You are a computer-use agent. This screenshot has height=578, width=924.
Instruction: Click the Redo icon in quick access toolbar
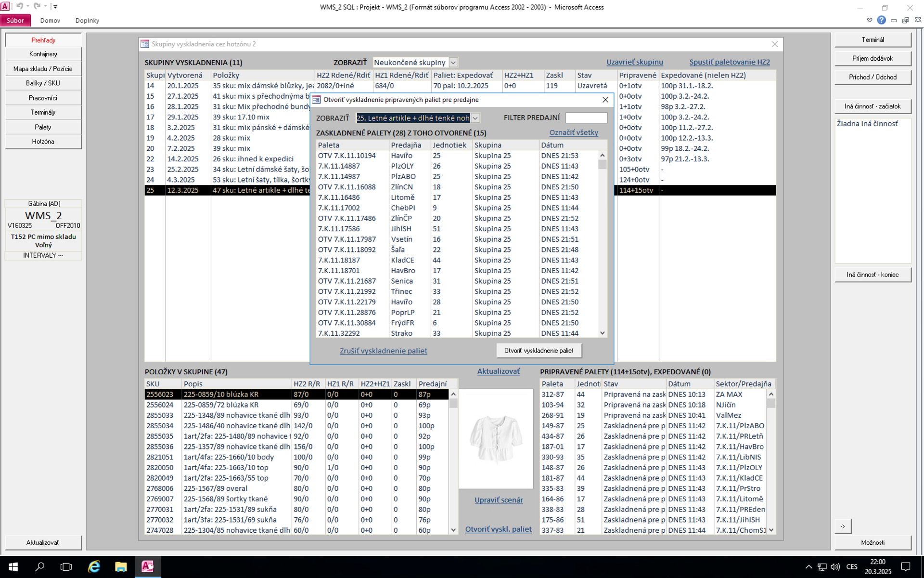tap(37, 6)
